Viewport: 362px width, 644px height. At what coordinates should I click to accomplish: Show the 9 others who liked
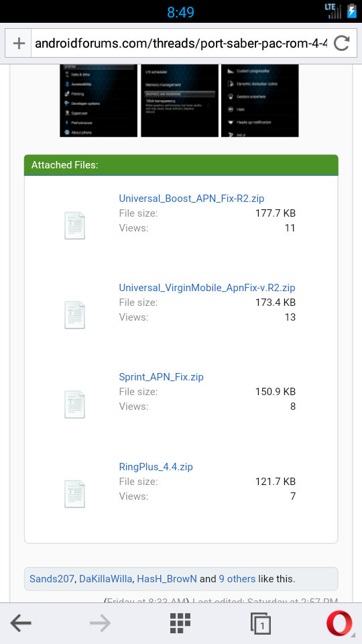click(x=237, y=579)
